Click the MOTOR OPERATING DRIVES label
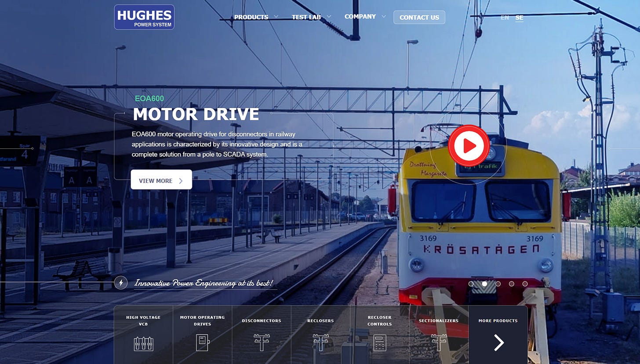This screenshot has width=640, height=364. 202,321
